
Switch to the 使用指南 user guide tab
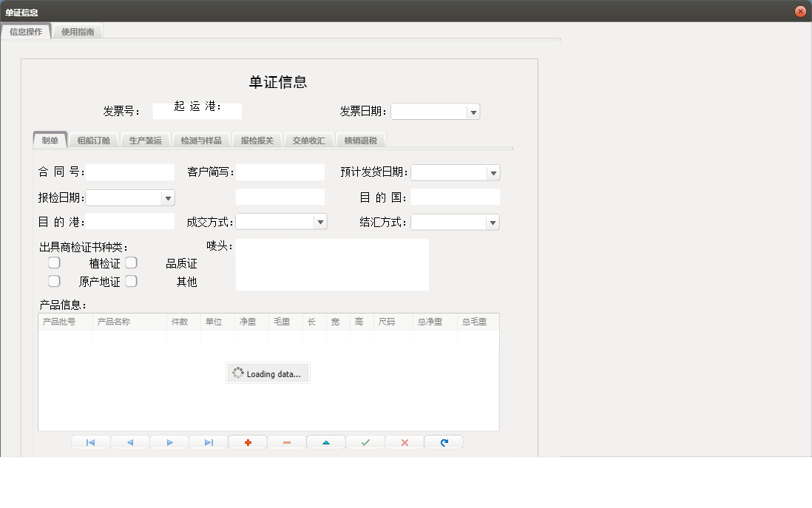tap(78, 32)
